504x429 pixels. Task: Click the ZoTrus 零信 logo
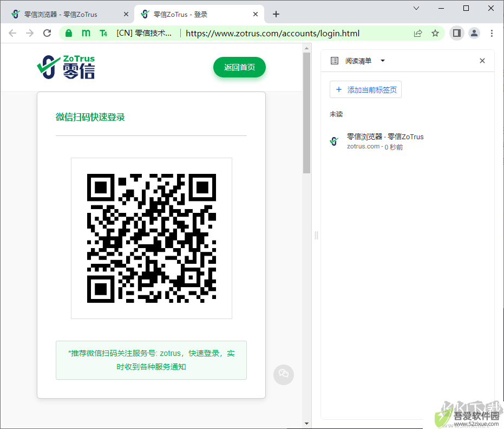[66, 67]
